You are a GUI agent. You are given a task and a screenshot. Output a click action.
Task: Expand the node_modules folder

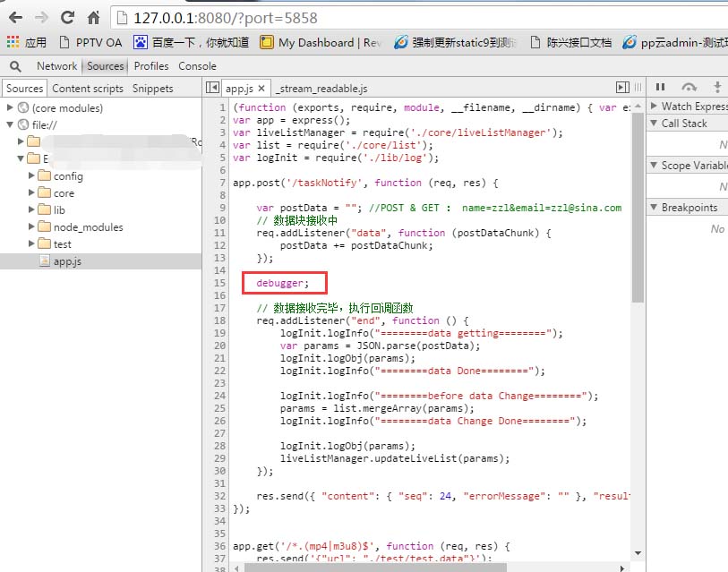31,226
